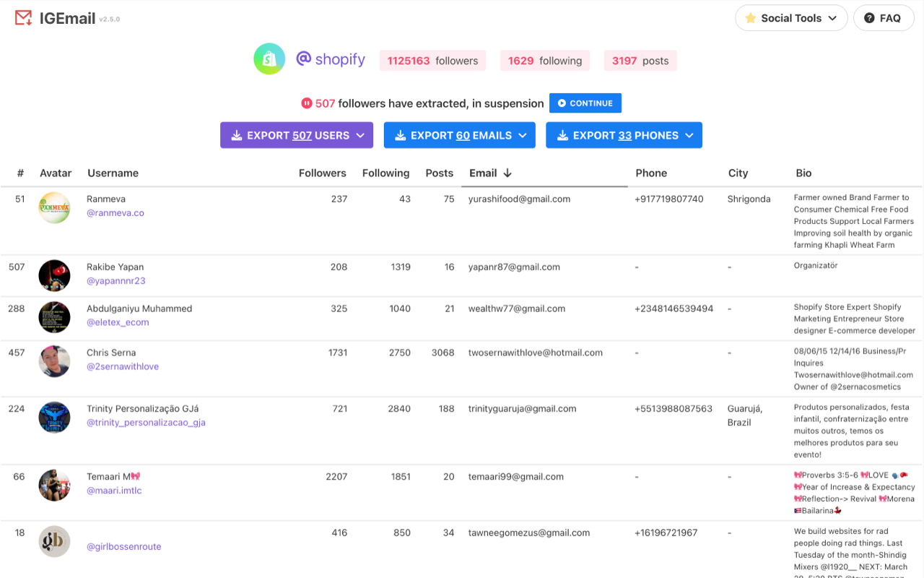Image resolution: width=924 pixels, height=578 pixels.
Task: Click the city cell Shrigonda
Action: (x=749, y=199)
